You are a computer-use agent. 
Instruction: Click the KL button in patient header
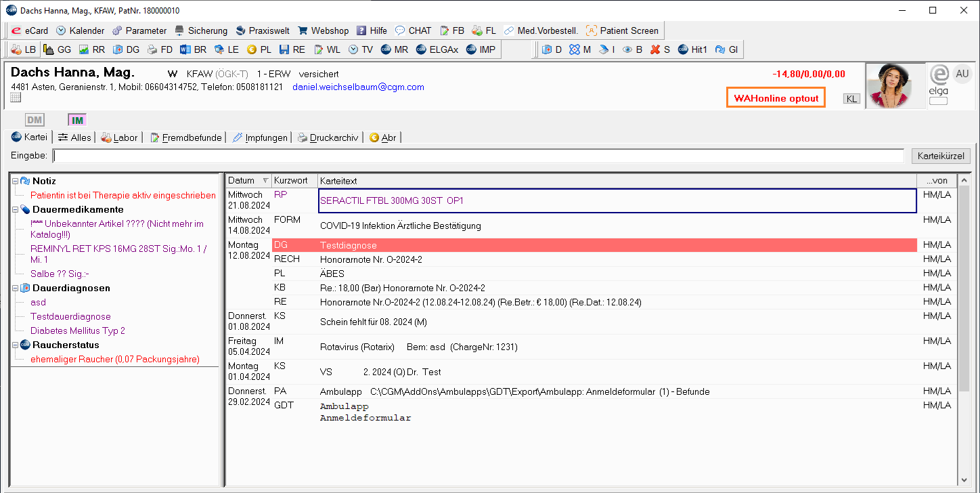851,99
